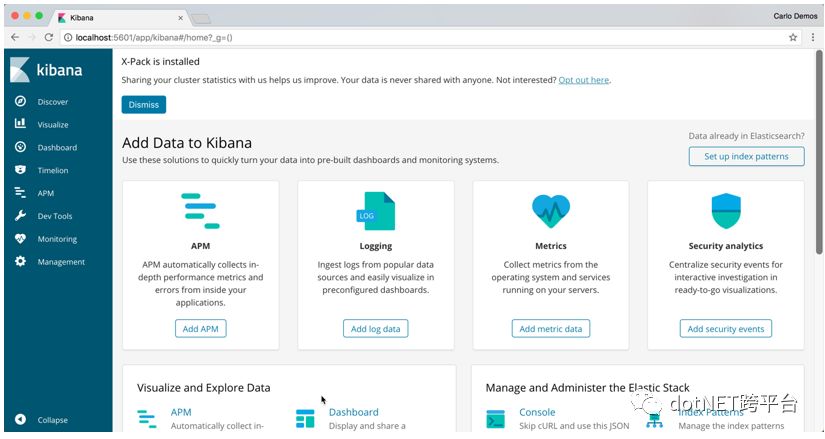This screenshot has width=825, height=439.
Task: Click the X-Pack is installed text
Action: pyautogui.click(x=160, y=62)
